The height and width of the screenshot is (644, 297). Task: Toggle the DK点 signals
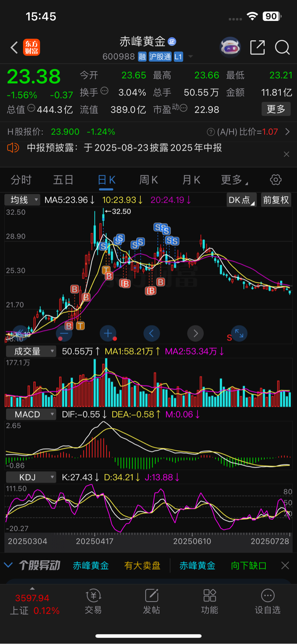pyautogui.click(x=242, y=200)
